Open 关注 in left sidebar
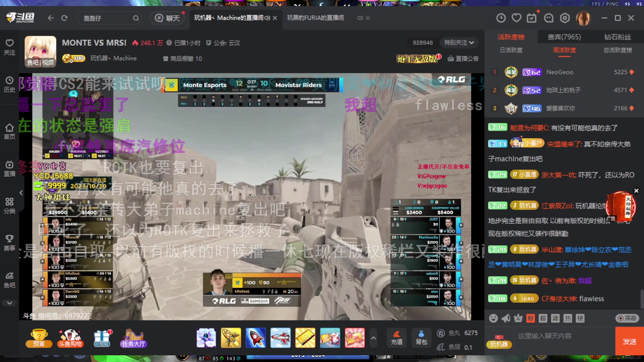The width and height of the screenshot is (644, 362). [9, 47]
